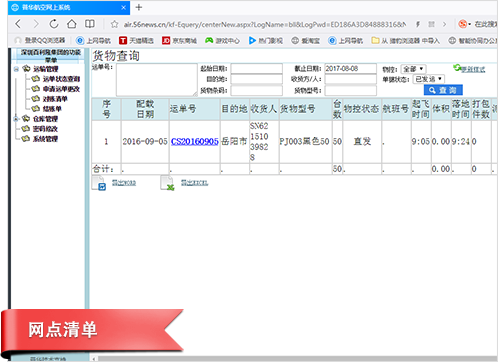Click the green refresh icon near search
The height and width of the screenshot is (362, 498).
pyautogui.click(x=456, y=68)
